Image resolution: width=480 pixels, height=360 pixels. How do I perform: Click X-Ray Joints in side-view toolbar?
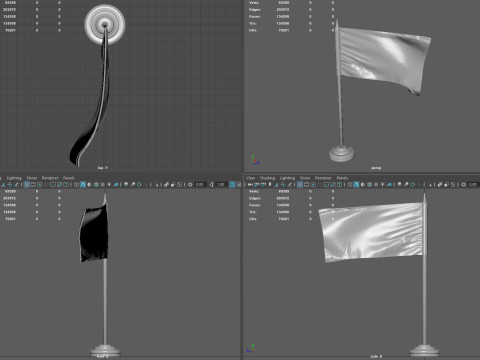pos(453,184)
